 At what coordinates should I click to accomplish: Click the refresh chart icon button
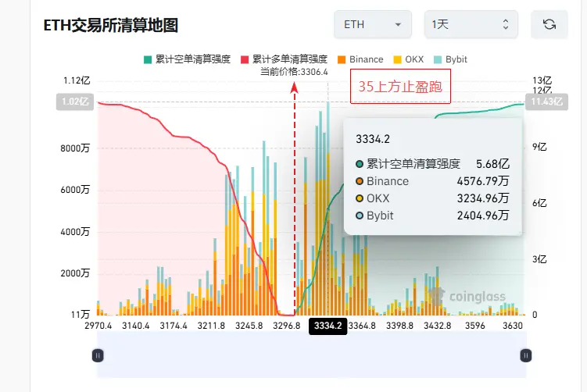tap(549, 25)
